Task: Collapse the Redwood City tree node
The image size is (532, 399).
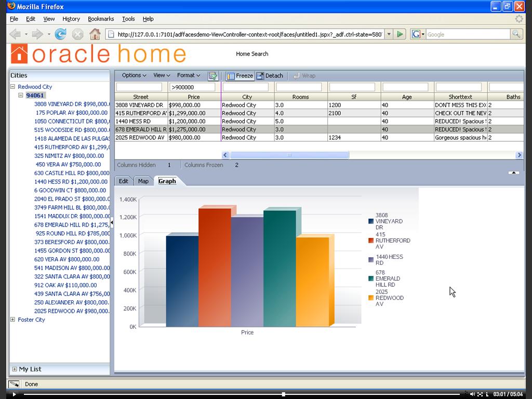Action: click(x=12, y=87)
